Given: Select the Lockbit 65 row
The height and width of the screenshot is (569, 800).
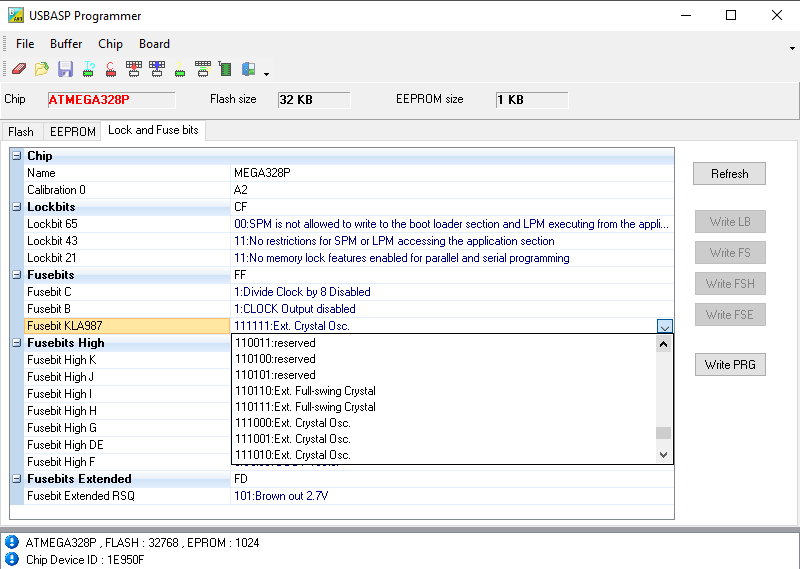Looking at the screenshot, I should [349, 224].
